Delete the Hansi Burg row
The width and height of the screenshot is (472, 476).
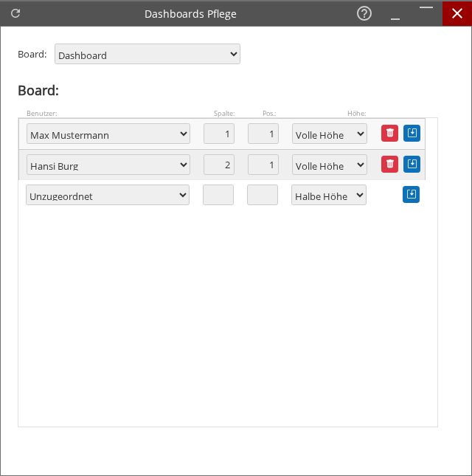(x=389, y=165)
